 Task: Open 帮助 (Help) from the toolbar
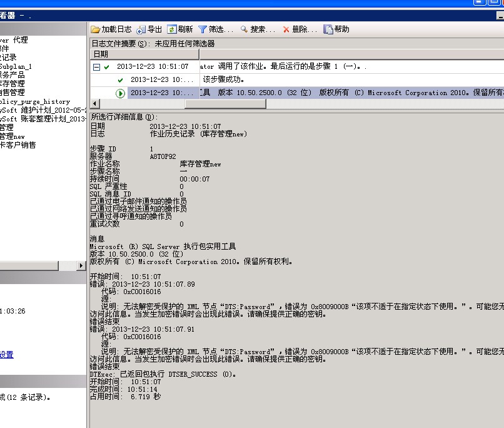328,29
